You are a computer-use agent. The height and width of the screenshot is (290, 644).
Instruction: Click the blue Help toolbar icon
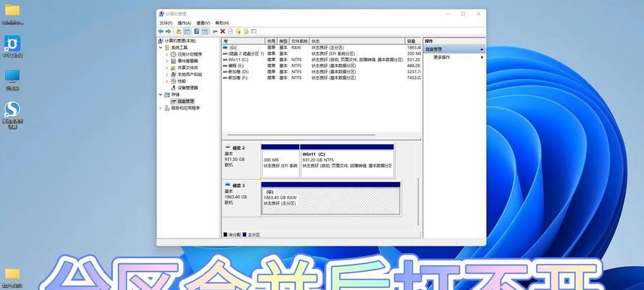pos(197,31)
